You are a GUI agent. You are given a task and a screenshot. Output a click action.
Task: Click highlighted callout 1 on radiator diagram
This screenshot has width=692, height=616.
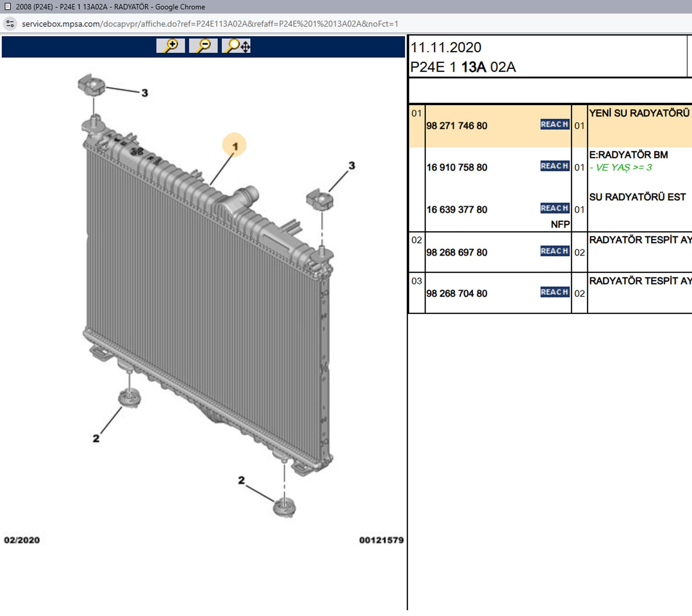(x=235, y=146)
